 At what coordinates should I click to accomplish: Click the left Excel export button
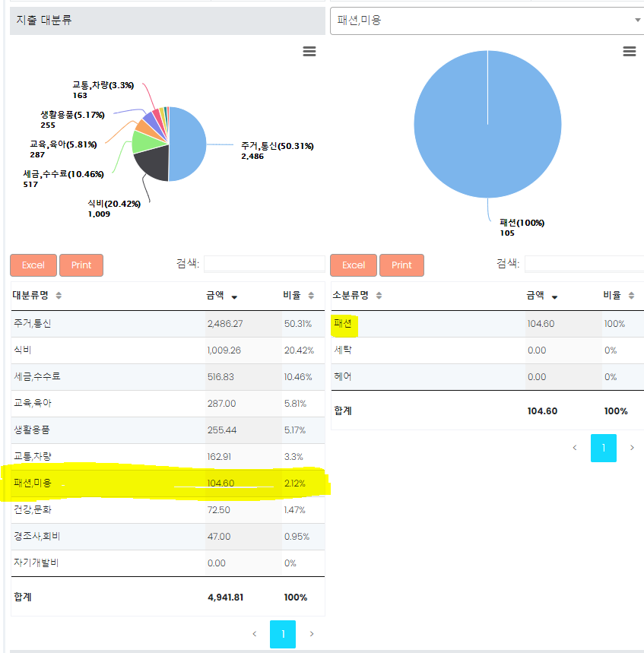tap(33, 265)
